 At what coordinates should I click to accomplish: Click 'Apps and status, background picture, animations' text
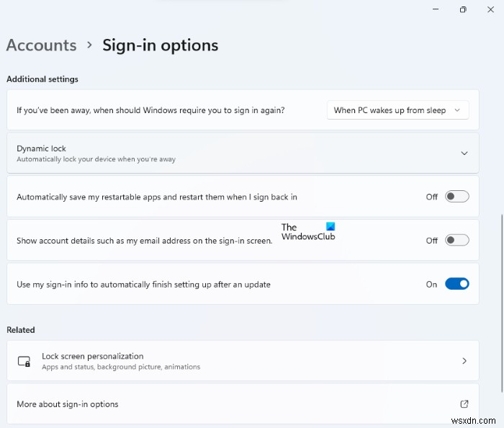click(x=121, y=367)
